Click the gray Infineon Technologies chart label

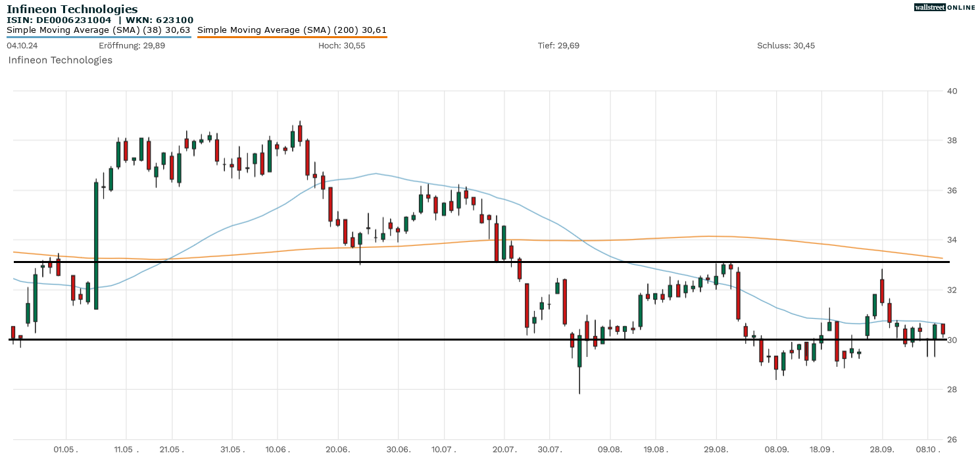tap(60, 60)
